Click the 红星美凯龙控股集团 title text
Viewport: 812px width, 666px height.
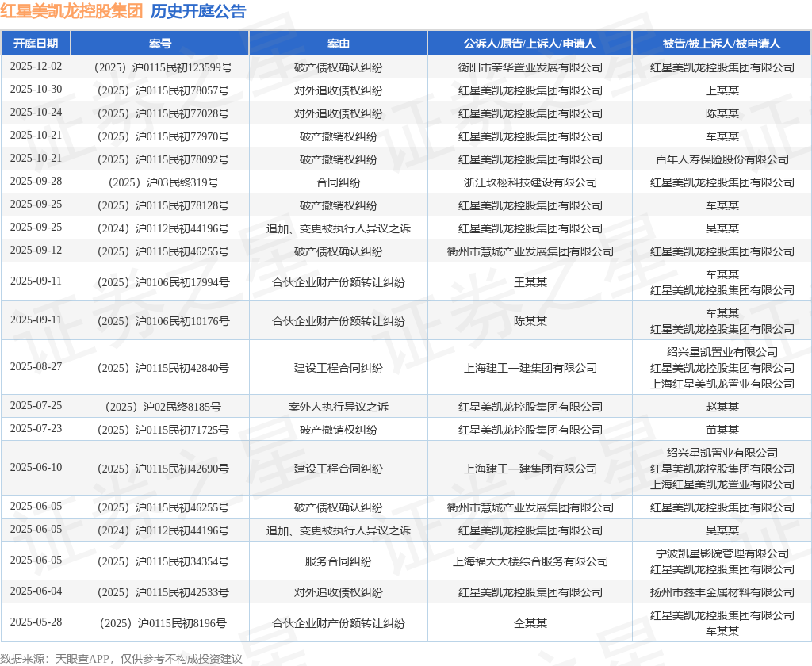71,11
